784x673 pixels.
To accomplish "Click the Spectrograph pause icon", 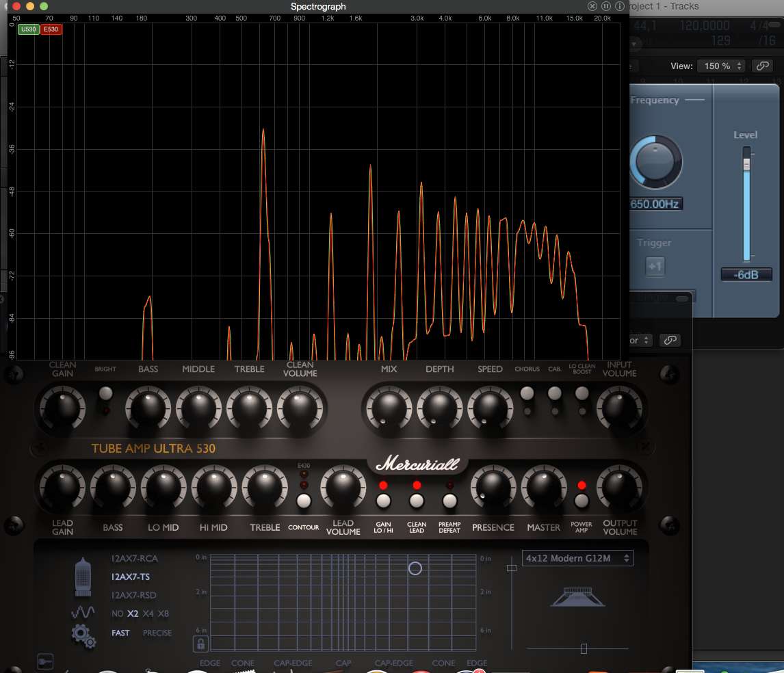I will click(x=605, y=6).
